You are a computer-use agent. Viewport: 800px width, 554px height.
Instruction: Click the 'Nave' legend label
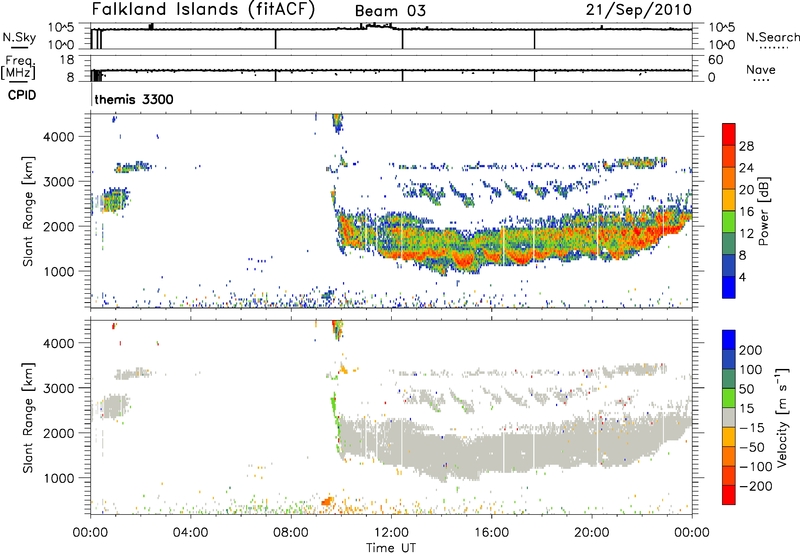[x=761, y=69]
